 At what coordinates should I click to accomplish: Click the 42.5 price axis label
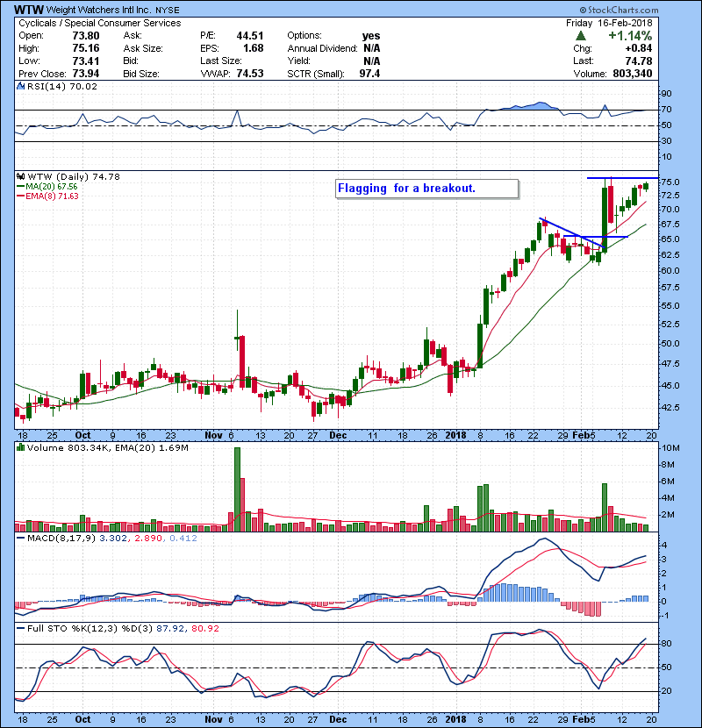click(x=670, y=408)
